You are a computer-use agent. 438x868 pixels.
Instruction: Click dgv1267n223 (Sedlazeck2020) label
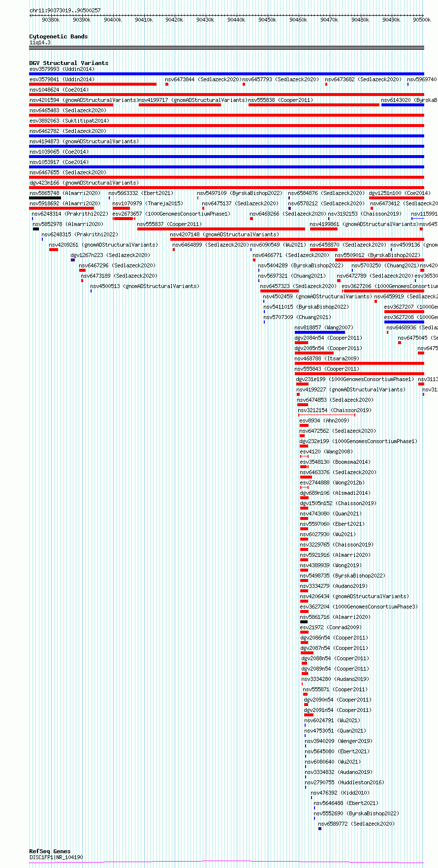[110, 255]
